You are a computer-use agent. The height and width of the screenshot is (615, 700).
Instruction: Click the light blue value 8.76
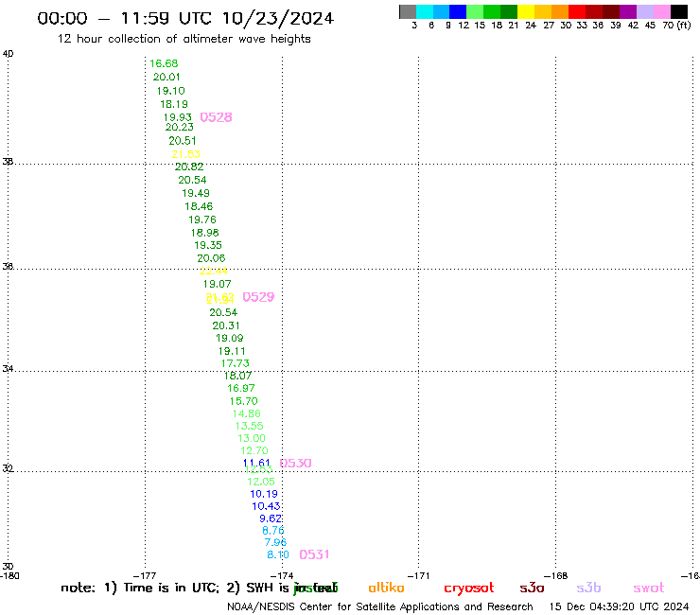click(x=273, y=531)
